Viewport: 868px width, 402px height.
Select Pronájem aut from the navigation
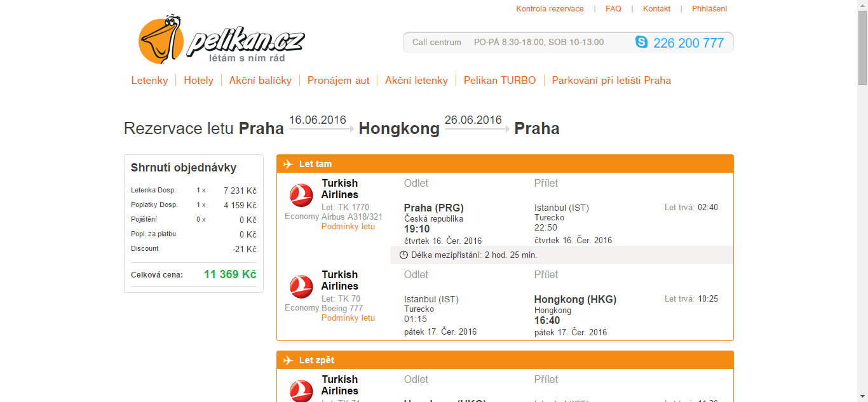point(338,81)
